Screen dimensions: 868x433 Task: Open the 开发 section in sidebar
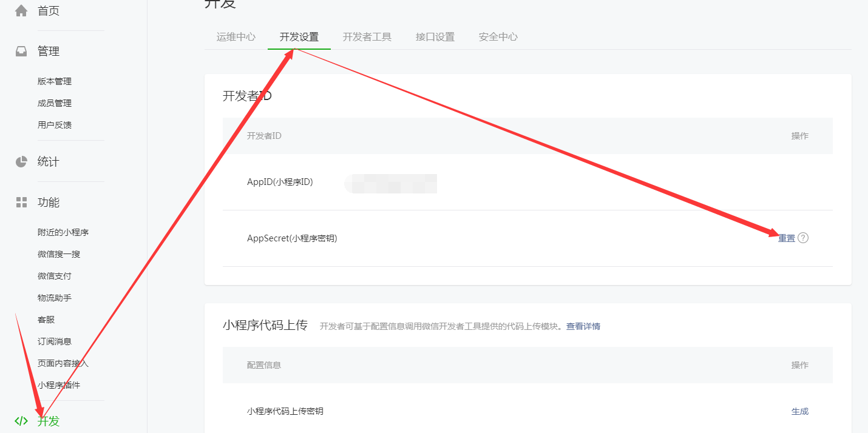[x=49, y=421]
